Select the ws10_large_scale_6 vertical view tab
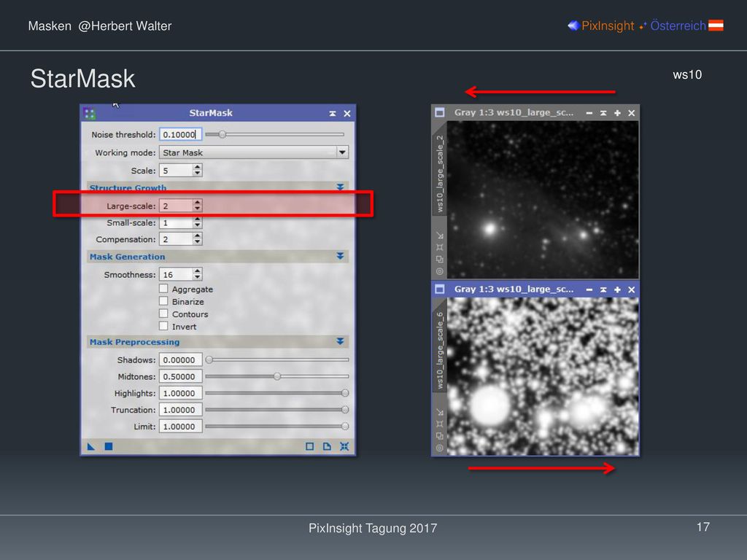747x560 pixels. [x=440, y=351]
